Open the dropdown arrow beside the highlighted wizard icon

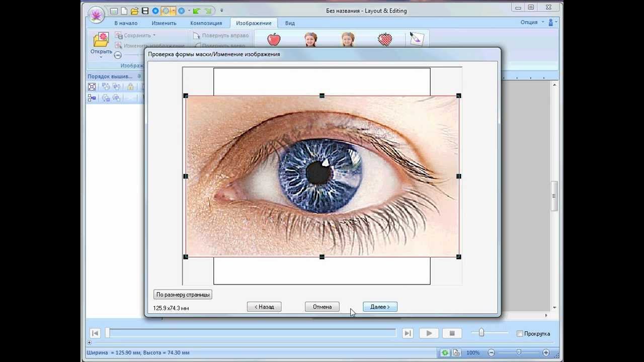click(x=173, y=11)
